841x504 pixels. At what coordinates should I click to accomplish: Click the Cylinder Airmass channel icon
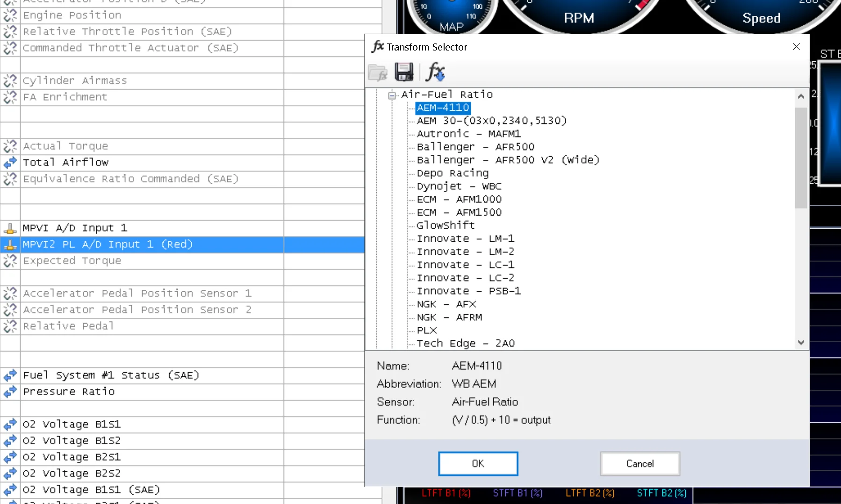click(10, 81)
